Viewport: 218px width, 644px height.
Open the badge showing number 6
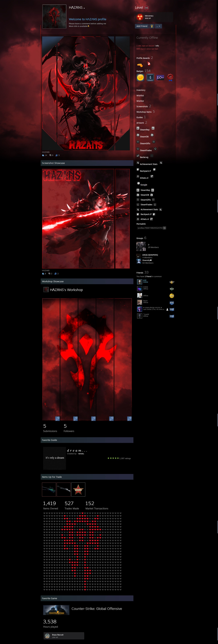pyautogui.click(x=150, y=77)
